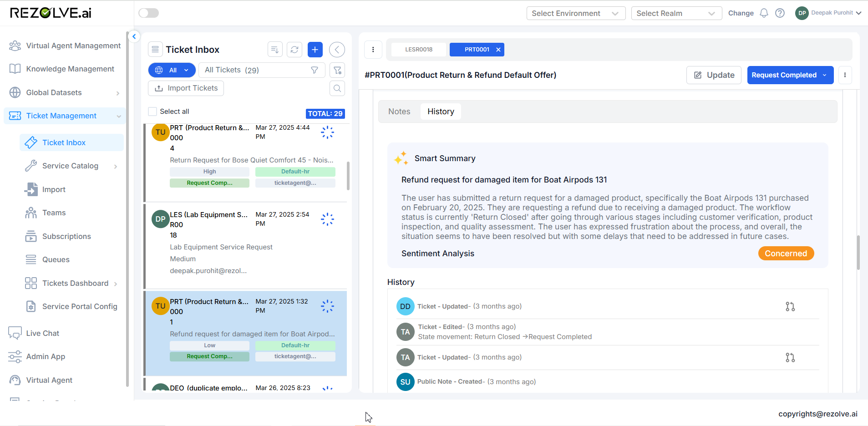This screenshot has height=426, width=868.
Task: Click the funnel filter icon in All Tickets
Action: pyautogui.click(x=315, y=70)
